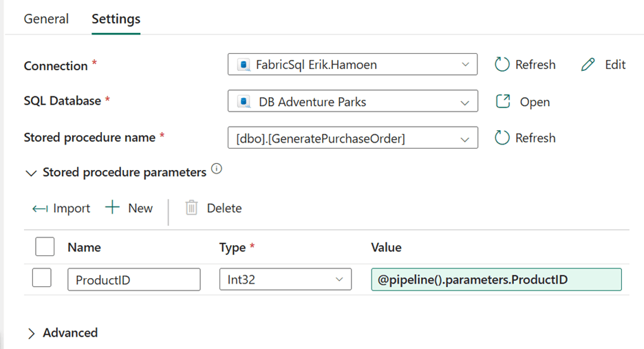The height and width of the screenshot is (349, 644).
Task: Open the Int32 Type dropdown
Action: click(x=285, y=279)
